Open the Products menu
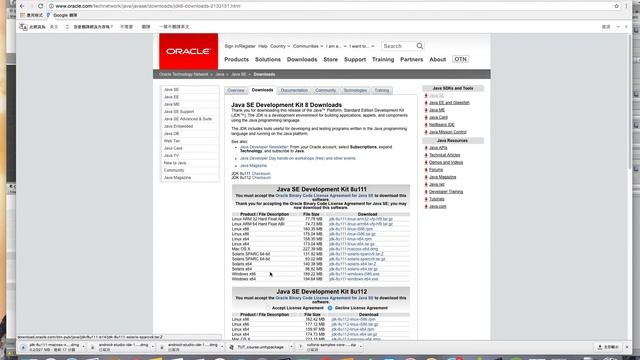This screenshot has width=640, height=360. [236, 60]
